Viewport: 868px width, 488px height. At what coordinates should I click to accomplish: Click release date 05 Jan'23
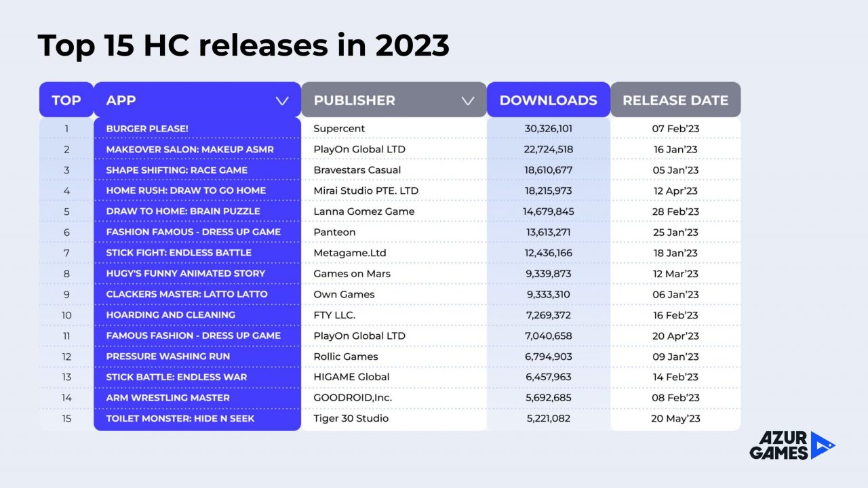click(675, 170)
